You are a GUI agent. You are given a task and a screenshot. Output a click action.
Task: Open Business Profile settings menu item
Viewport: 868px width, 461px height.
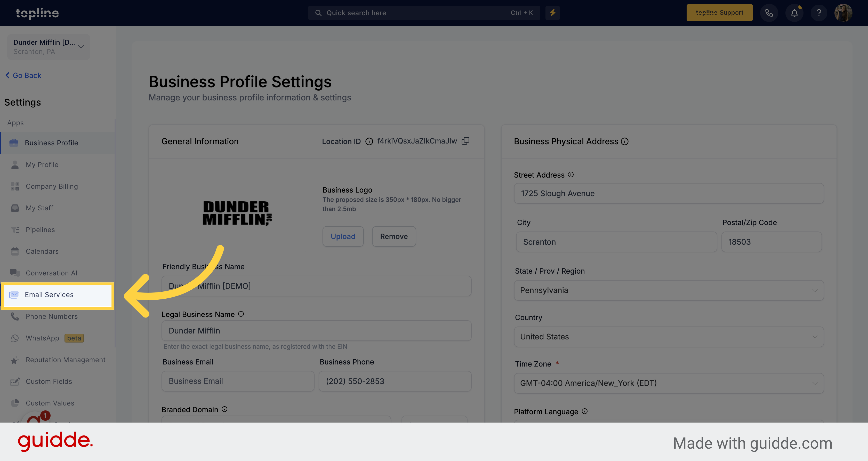tap(58, 143)
